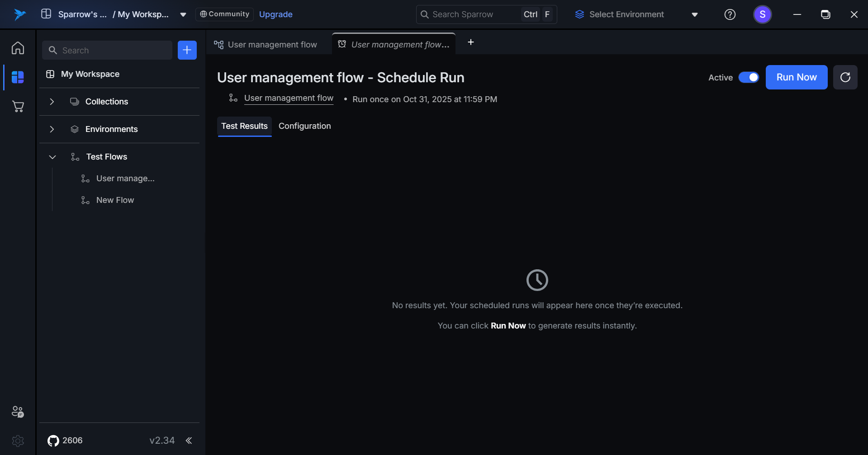Screen dimensions: 868x455
Task: Toggle the Active schedule switch off
Action: (749, 77)
